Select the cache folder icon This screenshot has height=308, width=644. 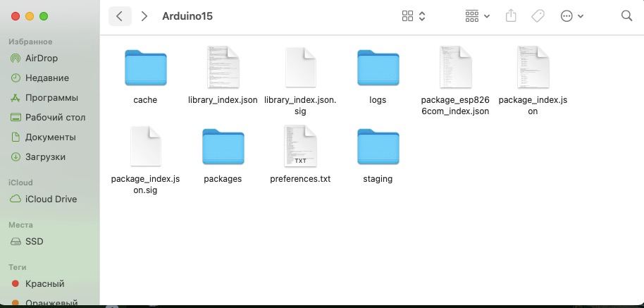coord(145,68)
